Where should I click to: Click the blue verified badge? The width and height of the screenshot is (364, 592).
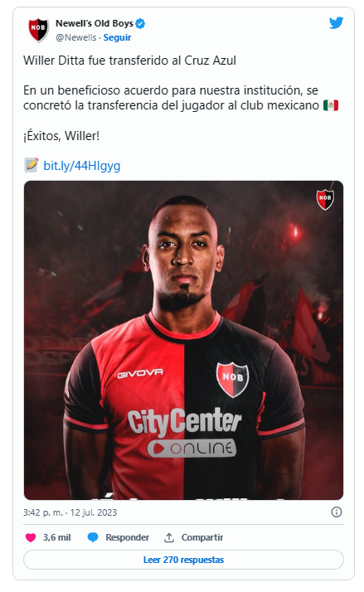[140, 24]
